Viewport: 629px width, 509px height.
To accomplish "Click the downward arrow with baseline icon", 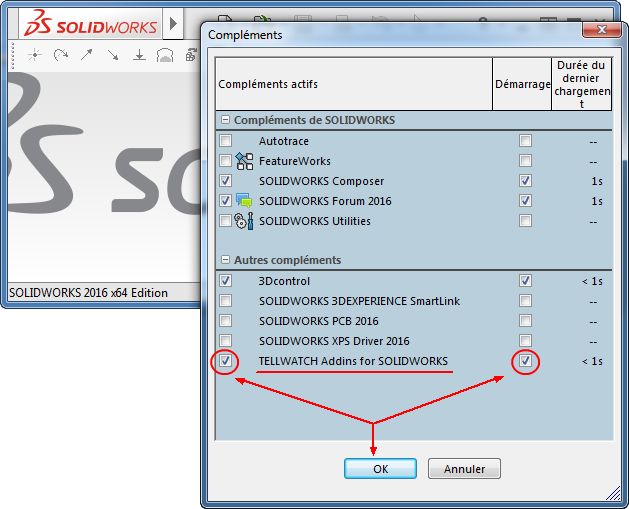I will [x=140, y=55].
